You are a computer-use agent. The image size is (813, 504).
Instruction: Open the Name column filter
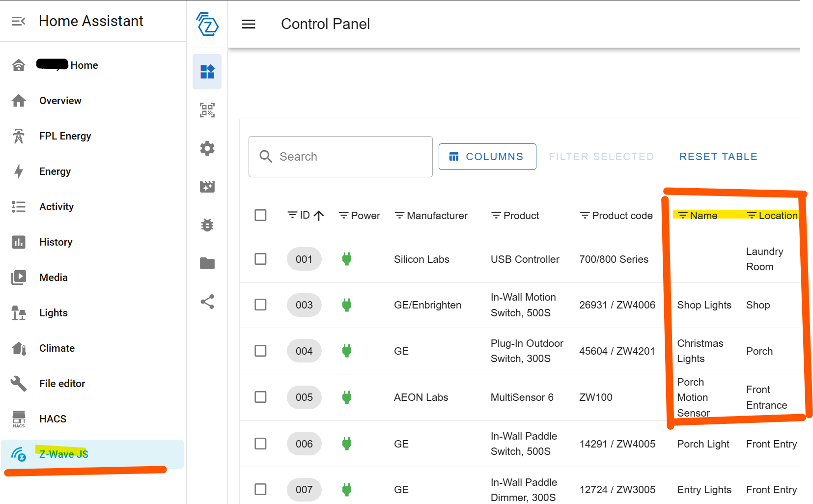(x=682, y=215)
